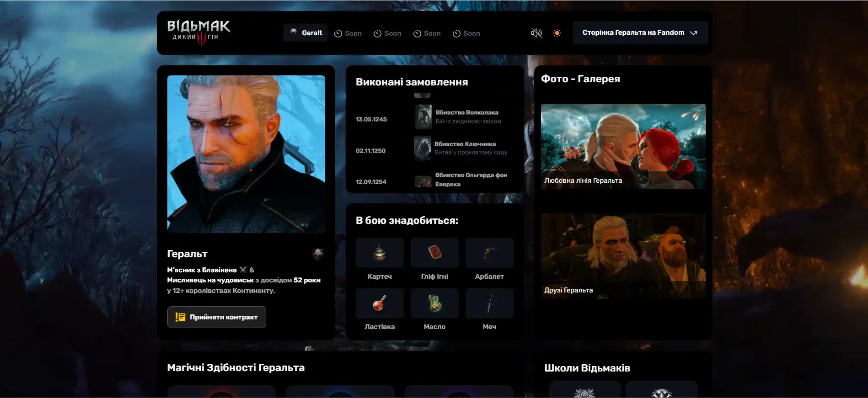The height and width of the screenshot is (398, 868).
Task: Select the Geralt tab
Action: click(305, 33)
